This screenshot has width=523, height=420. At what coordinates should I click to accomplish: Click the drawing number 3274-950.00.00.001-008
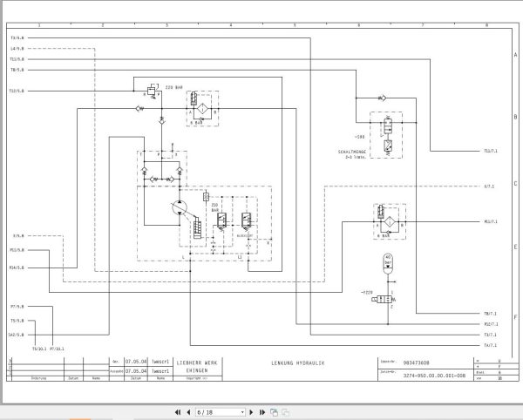(434, 376)
